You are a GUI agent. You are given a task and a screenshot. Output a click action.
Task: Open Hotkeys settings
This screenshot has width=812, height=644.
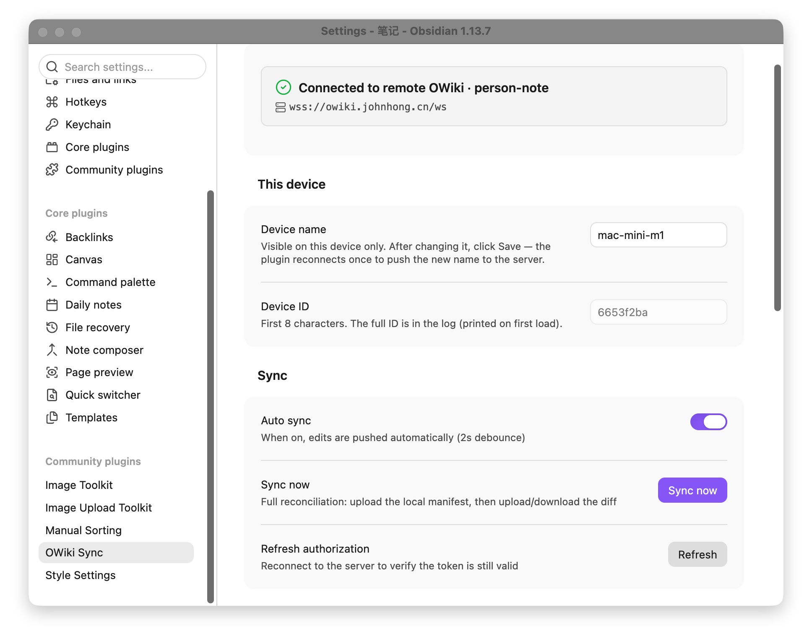116,102
